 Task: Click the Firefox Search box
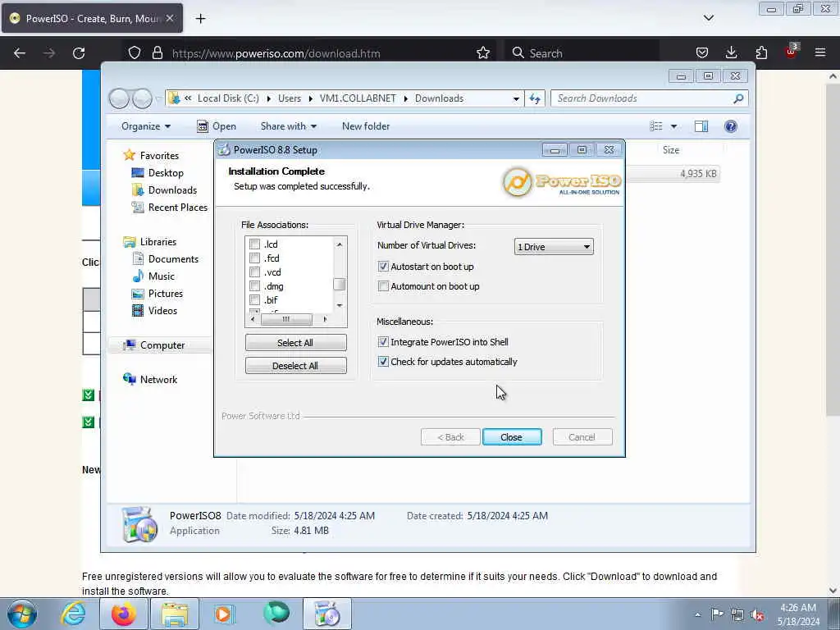[582, 53]
